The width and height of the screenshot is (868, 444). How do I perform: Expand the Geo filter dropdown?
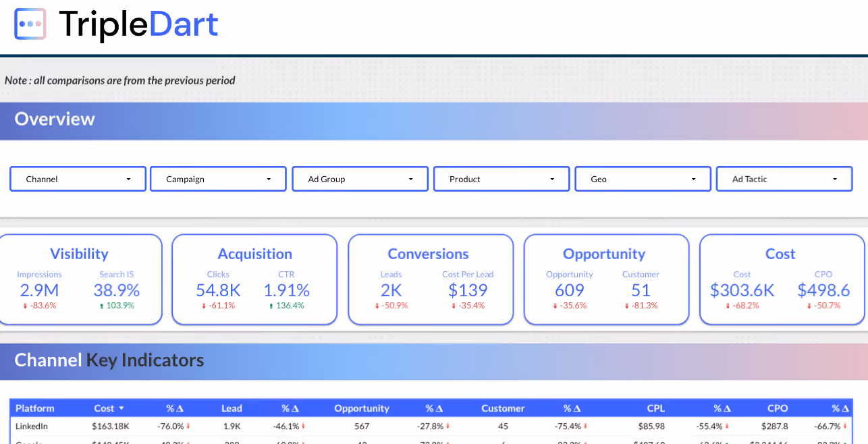pyautogui.click(x=643, y=179)
